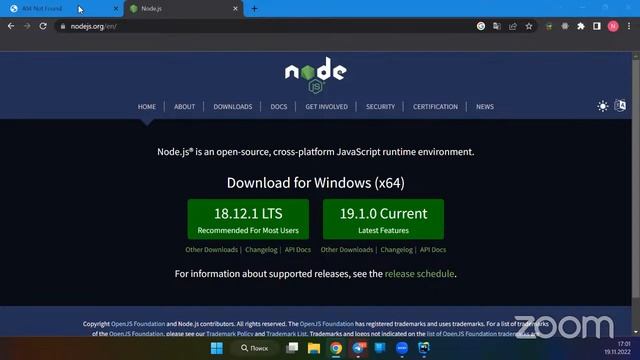Image resolution: width=640 pixels, height=360 pixels.
Task: Select the Node.js browser tab
Action: 184,9
